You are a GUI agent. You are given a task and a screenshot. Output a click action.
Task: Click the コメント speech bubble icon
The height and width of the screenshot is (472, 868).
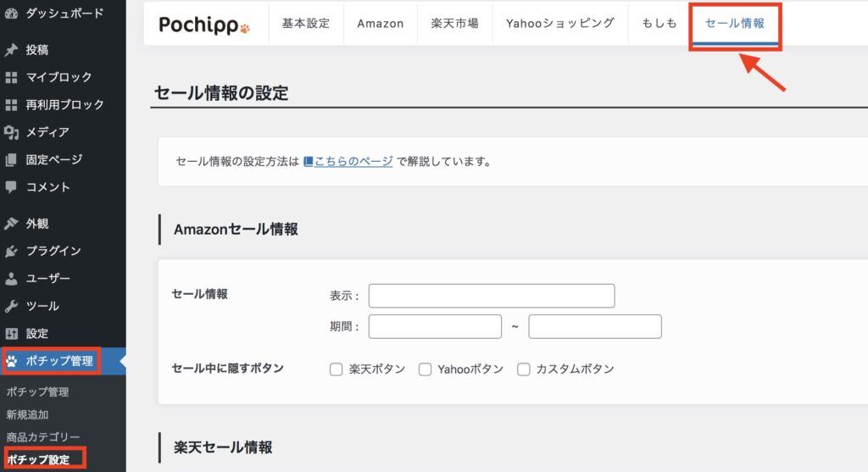(11, 187)
